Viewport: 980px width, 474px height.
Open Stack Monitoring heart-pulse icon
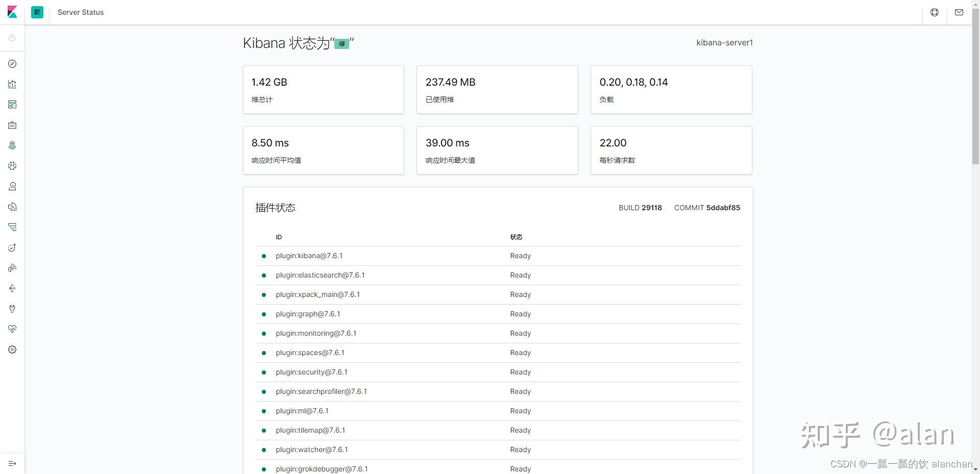(x=12, y=329)
